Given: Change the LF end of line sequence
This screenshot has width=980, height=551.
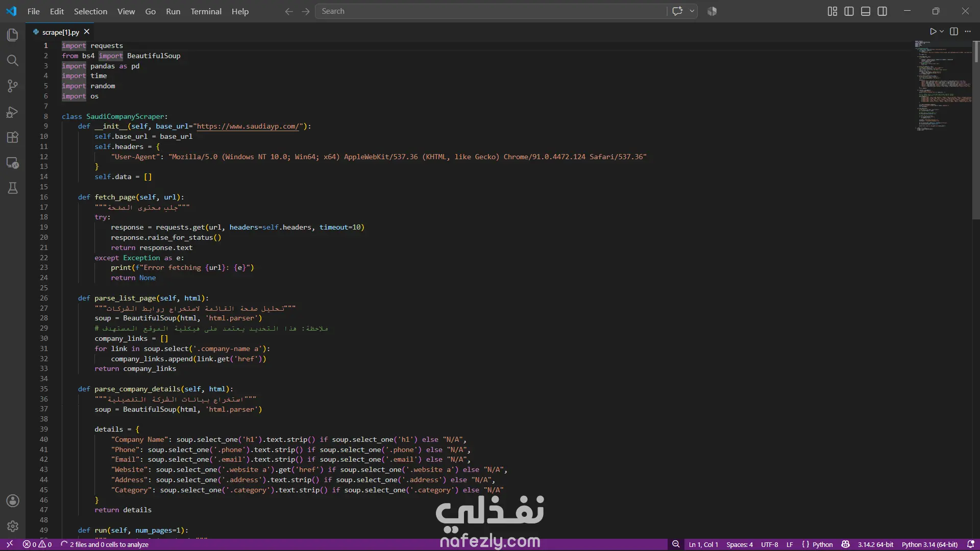Looking at the screenshot, I should (x=790, y=544).
